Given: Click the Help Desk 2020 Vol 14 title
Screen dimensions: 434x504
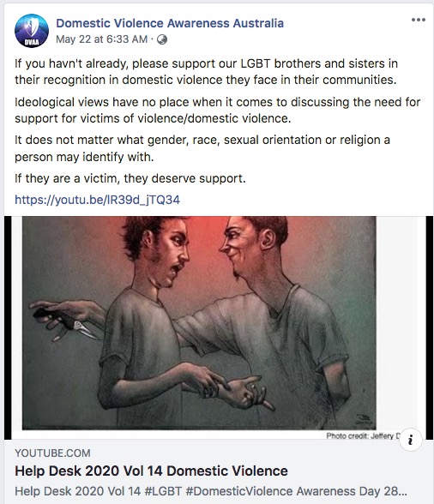Looking at the screenshot, I should 151,471.
